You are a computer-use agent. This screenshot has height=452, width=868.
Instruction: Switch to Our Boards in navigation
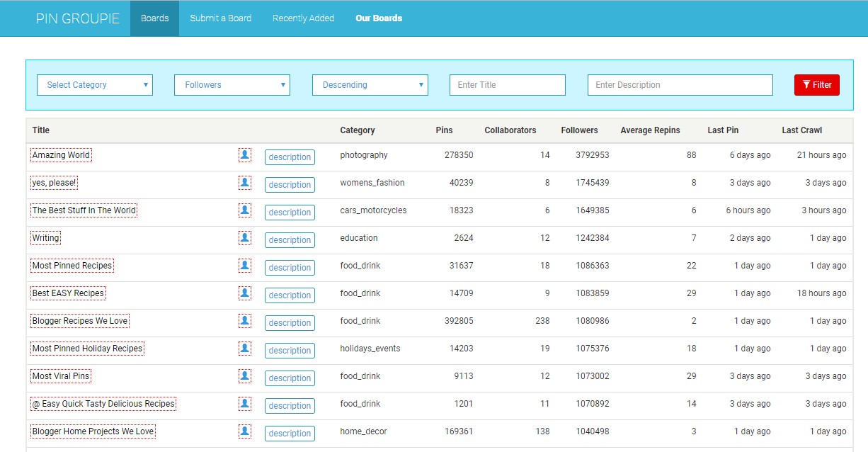point(379,18)
